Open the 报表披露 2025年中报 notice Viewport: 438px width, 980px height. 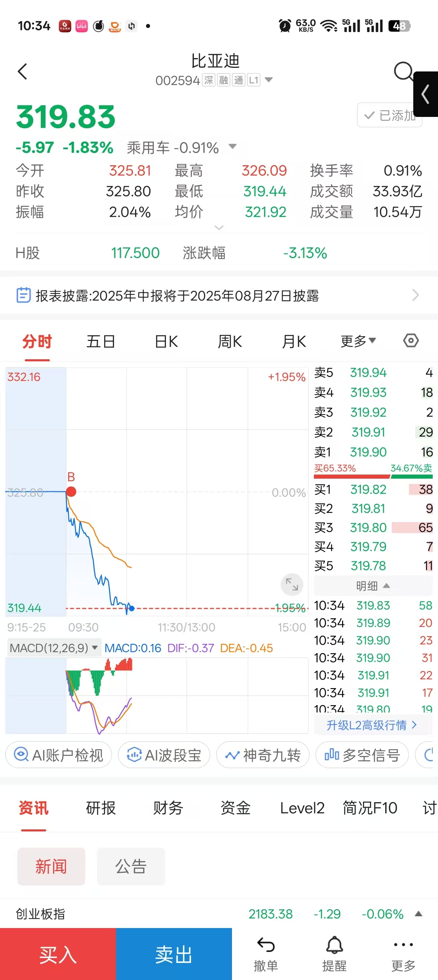(219, 295)
